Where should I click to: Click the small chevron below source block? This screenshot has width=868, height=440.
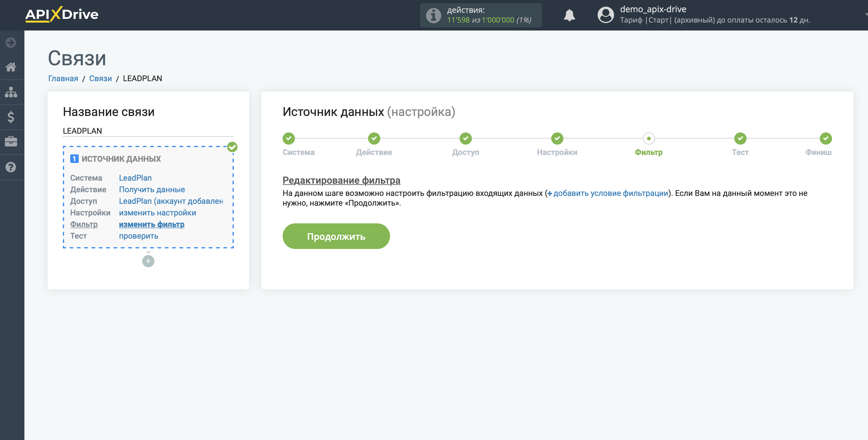pyautogui.click(x=148, y=252)
